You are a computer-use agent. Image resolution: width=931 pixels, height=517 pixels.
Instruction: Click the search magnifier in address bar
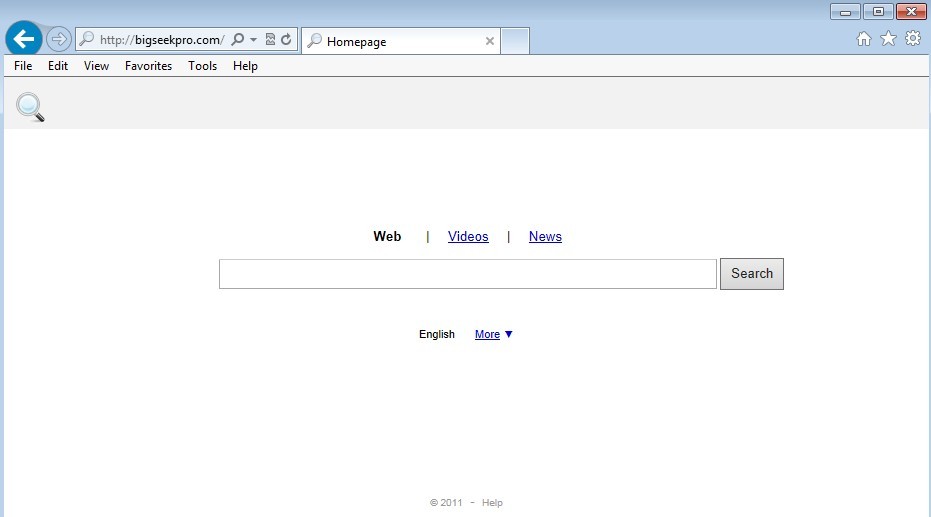238,40
